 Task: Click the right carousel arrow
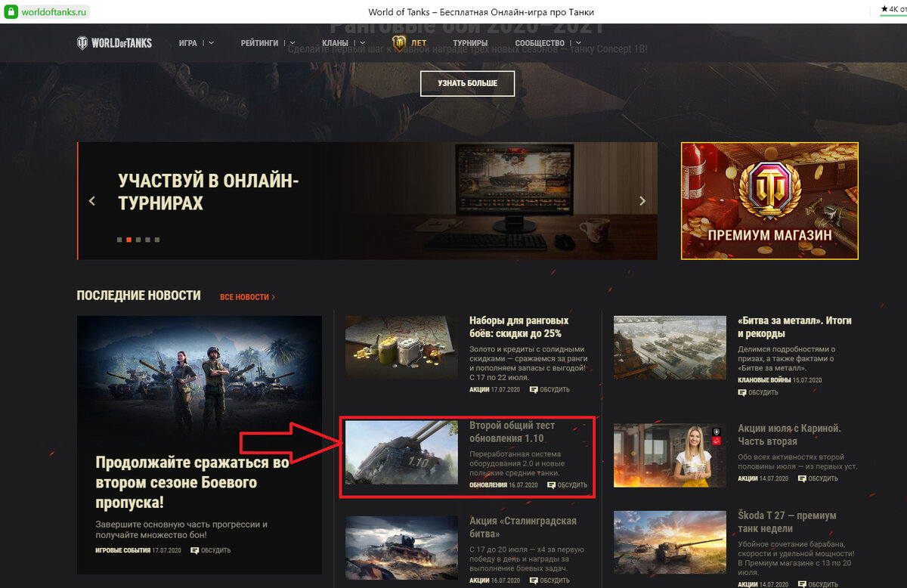(x=642, y=201)
